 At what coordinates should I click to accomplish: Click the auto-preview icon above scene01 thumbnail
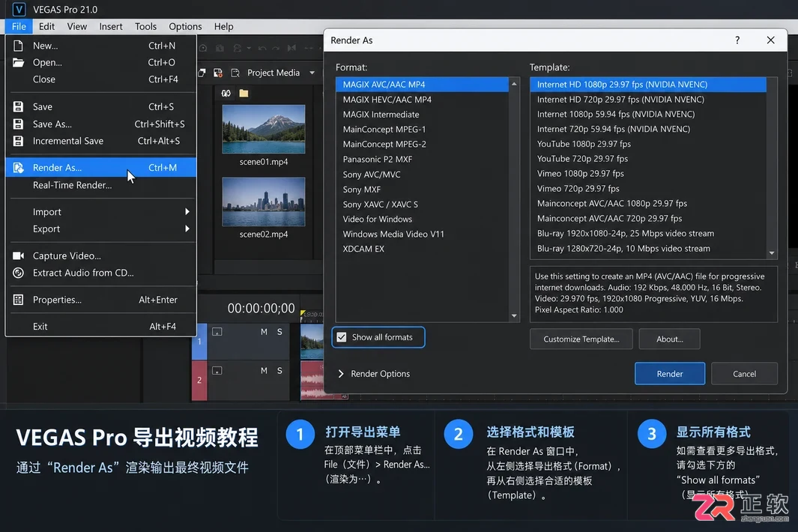(226, 93)
